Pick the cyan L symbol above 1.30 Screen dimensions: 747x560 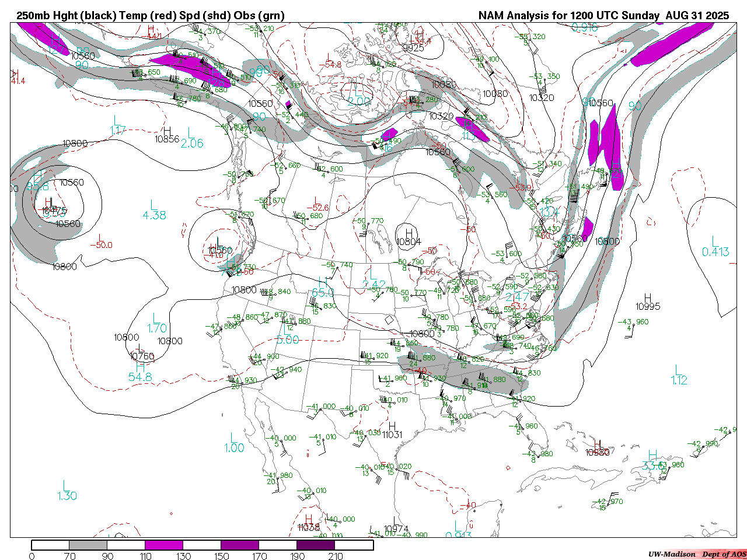(x=66, y=485)
